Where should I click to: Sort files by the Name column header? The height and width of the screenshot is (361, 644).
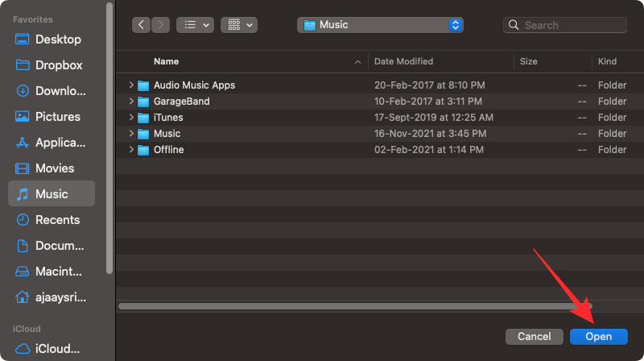[x=167, y=61]
